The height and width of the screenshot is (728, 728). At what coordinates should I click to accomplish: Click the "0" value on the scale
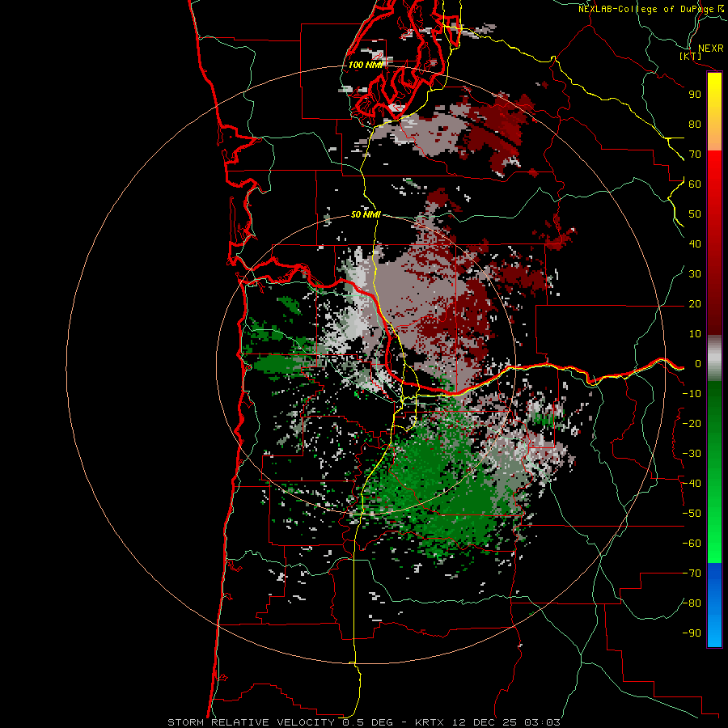(x=698, y=363)
